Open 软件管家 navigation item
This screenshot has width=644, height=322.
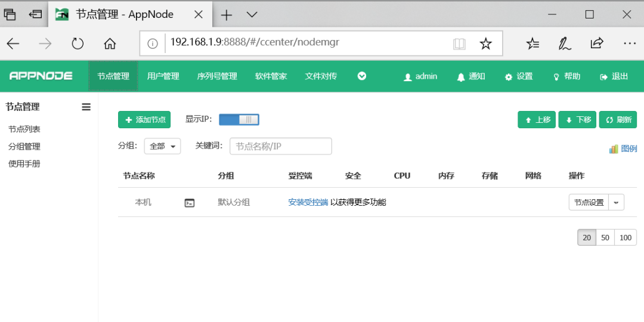pos(271,76)
